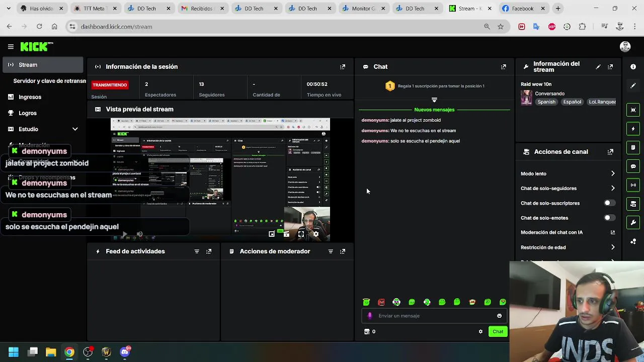644x362 pixels.
Task: Filter the Acciones de moderador list
Action: [331, 251]
